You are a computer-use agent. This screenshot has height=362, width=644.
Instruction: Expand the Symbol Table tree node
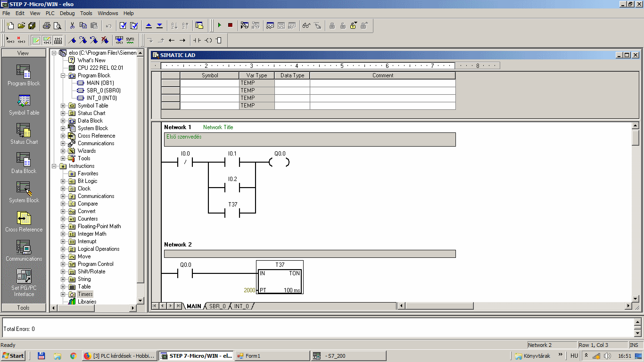[63, 106]
